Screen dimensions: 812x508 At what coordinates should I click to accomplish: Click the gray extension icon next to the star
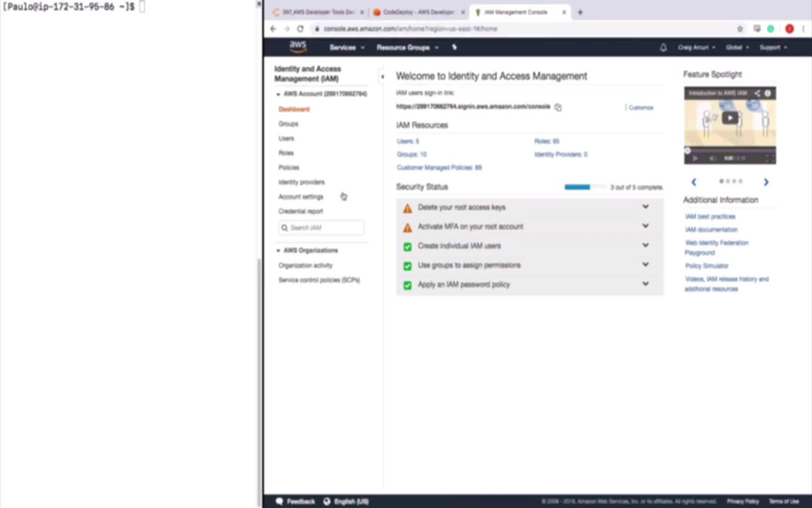[757, 29]
